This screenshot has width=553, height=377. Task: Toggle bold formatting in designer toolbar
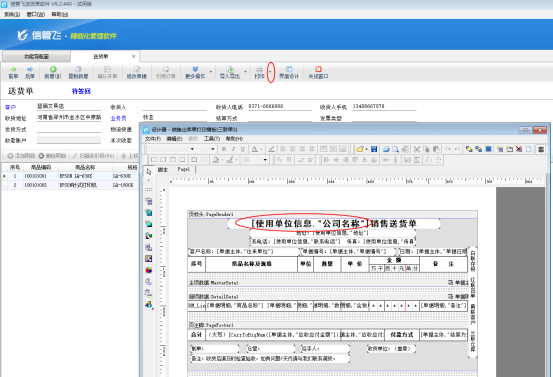[224, 149]
